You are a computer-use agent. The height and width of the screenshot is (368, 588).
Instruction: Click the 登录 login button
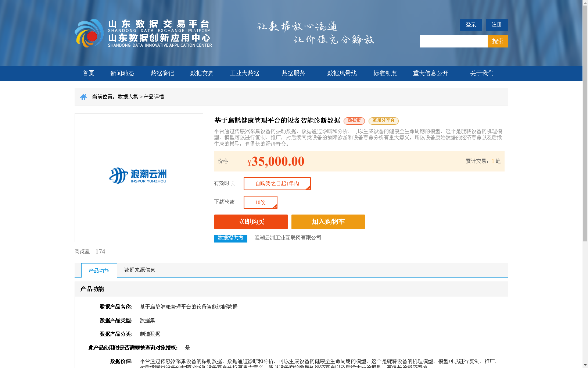[471, 25]
